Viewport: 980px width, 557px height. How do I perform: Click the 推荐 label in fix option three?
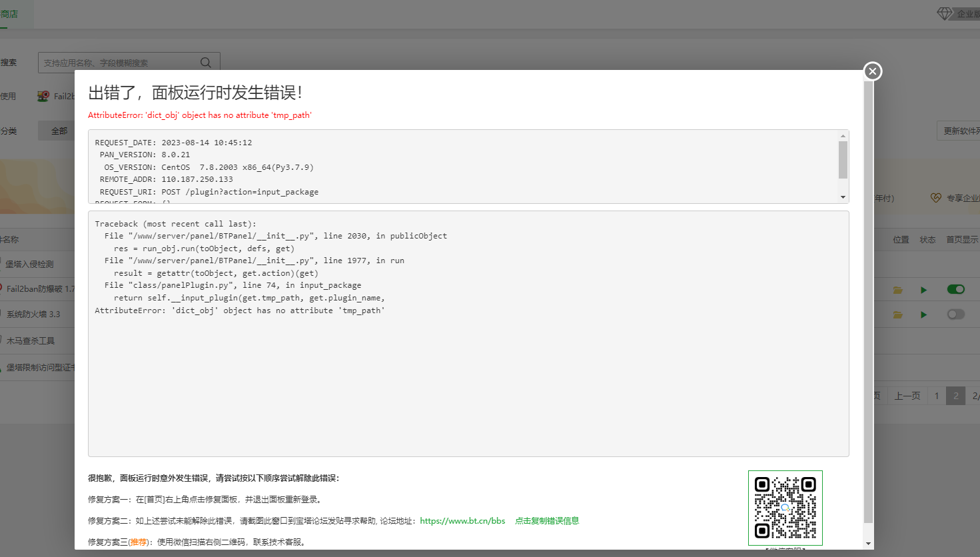pos(139,542)
